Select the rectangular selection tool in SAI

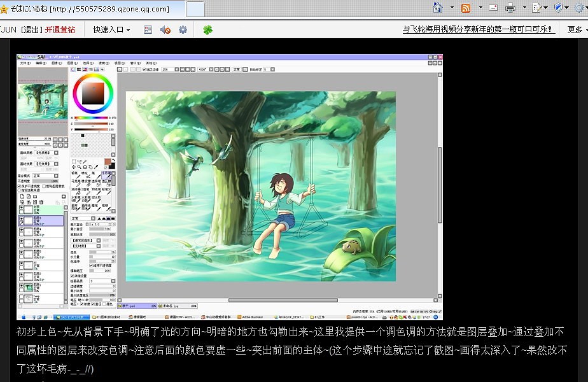tap(74, 161)
